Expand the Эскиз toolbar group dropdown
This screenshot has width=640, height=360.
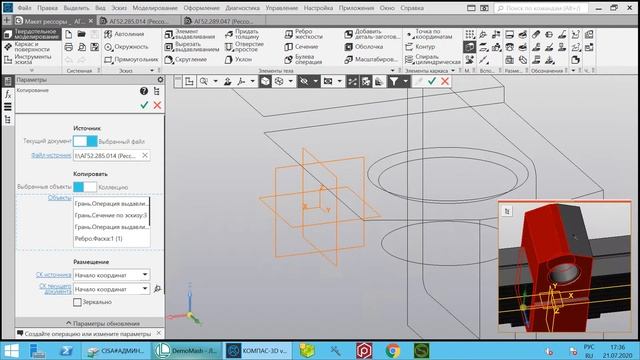click(152, 71)
